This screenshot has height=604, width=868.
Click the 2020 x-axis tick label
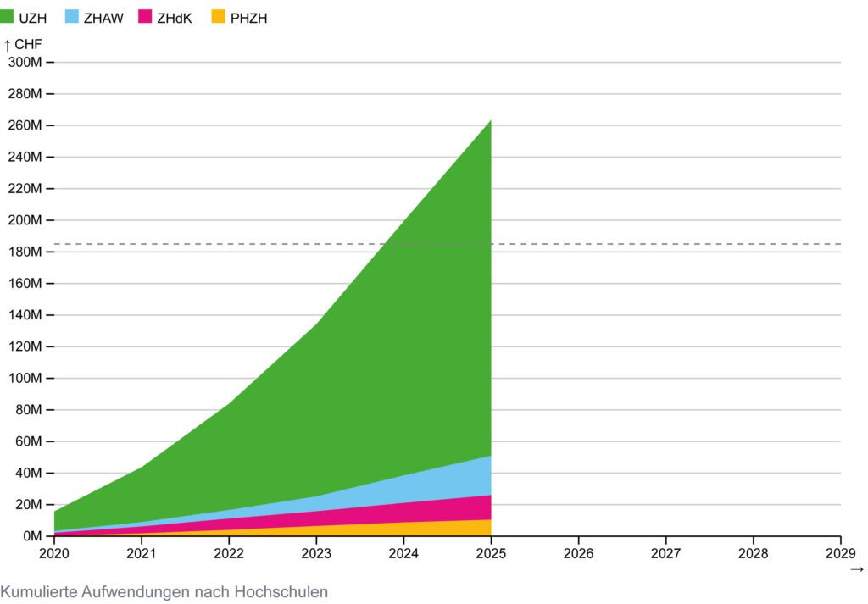coord(54,553)
